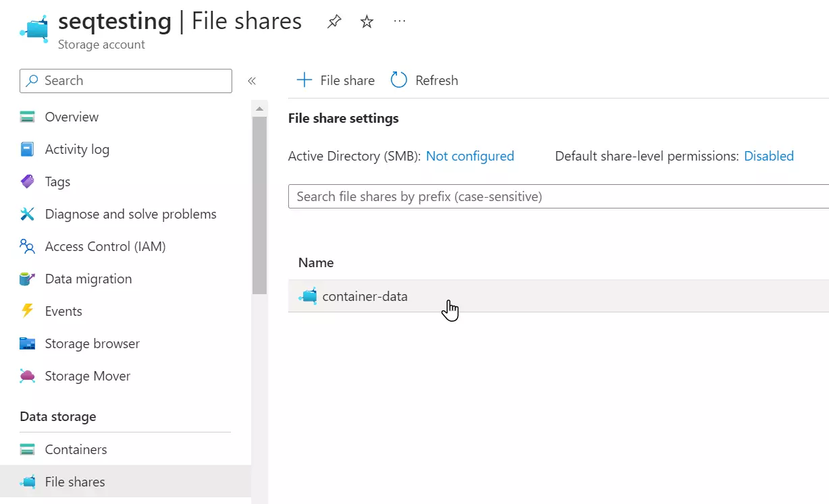Click the Containers icon in sidebar
The image size is (829, 504).
pos(27,449)
